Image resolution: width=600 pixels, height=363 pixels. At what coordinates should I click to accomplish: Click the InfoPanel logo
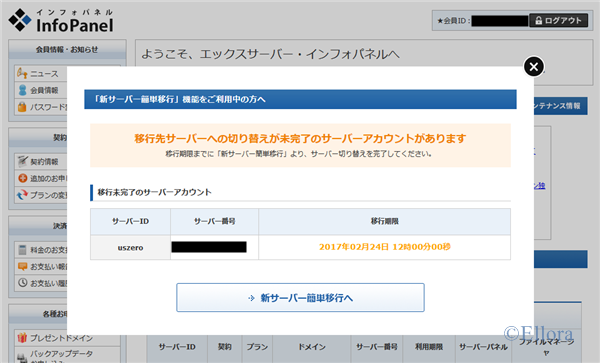click(x=61, y=21)
